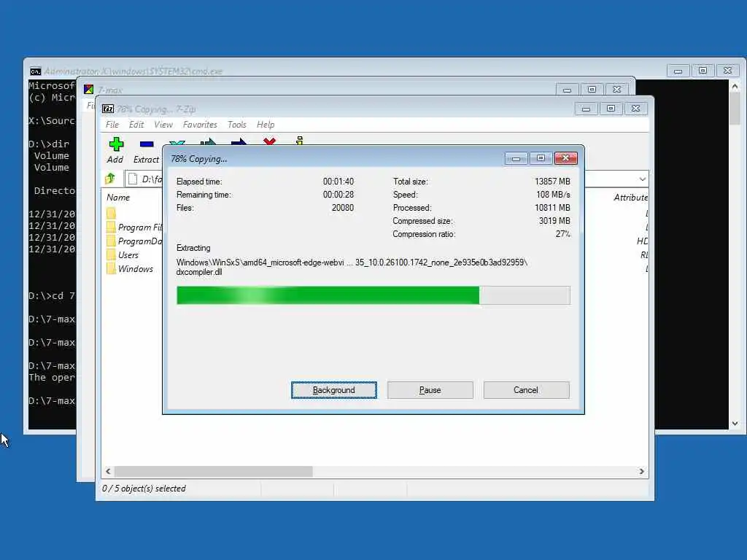Viewport: 747px width, 560px height.
Task: Click the horizontal scrollbar right arrow
Action: (642, 472)
